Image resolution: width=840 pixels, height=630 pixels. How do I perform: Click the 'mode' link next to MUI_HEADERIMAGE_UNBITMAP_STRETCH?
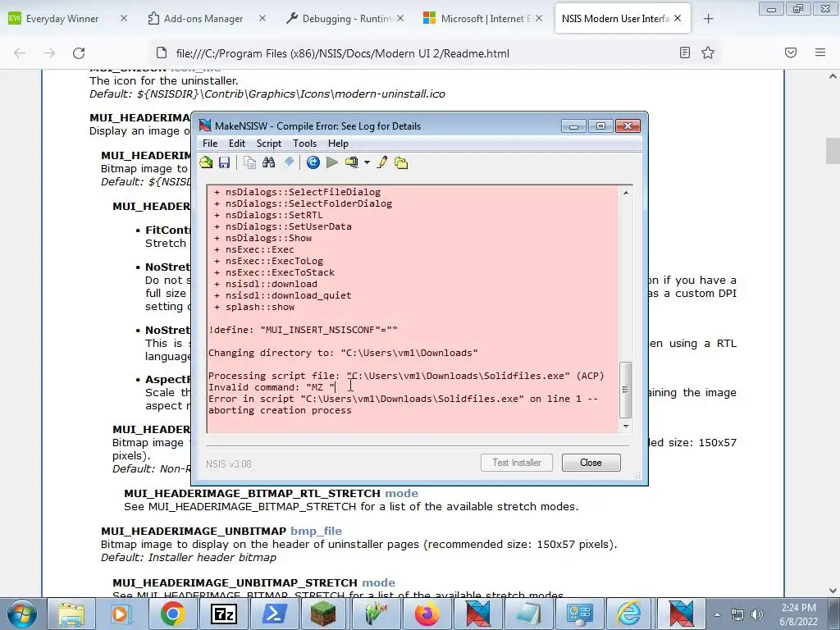pos(379,583)
